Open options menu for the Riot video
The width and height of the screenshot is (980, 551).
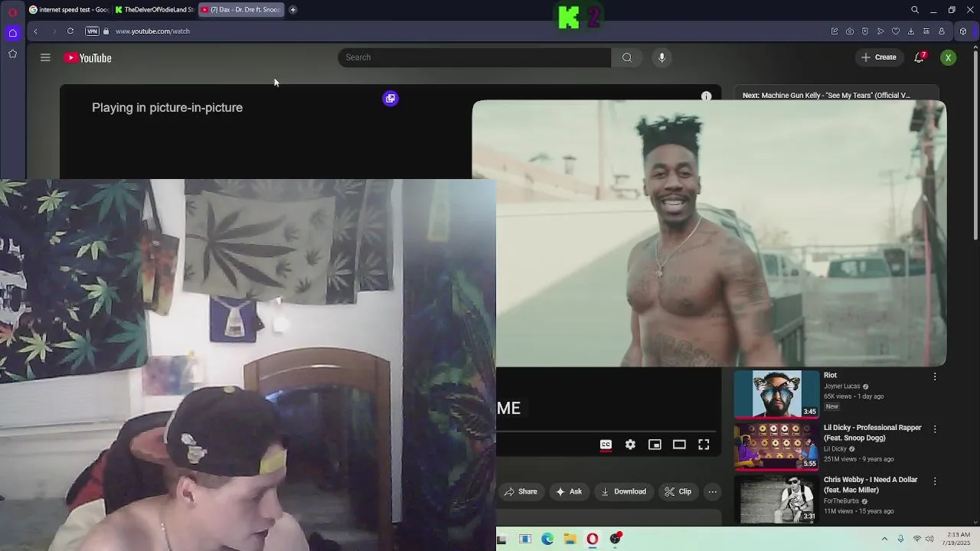point(934,377)
